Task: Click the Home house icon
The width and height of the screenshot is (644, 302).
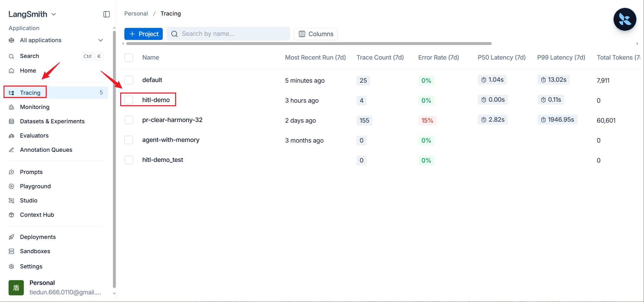Action: pyautogui.click(x=11, y=71)
